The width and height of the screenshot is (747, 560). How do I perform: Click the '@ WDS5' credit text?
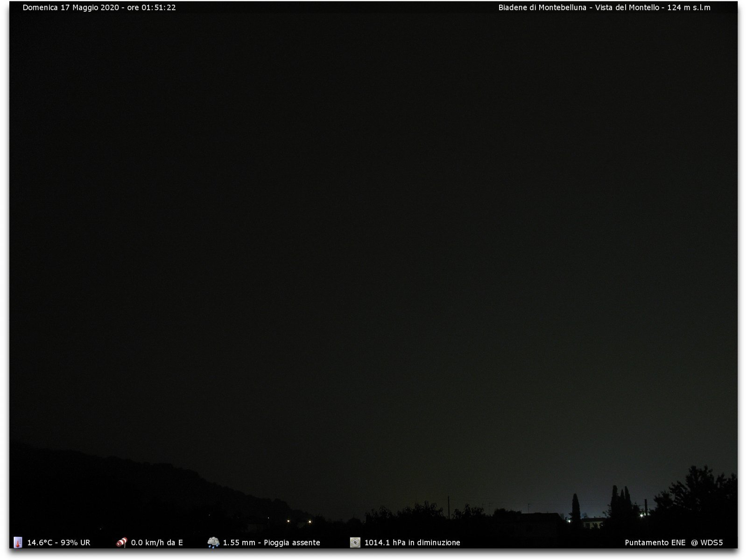coord(707,543)
